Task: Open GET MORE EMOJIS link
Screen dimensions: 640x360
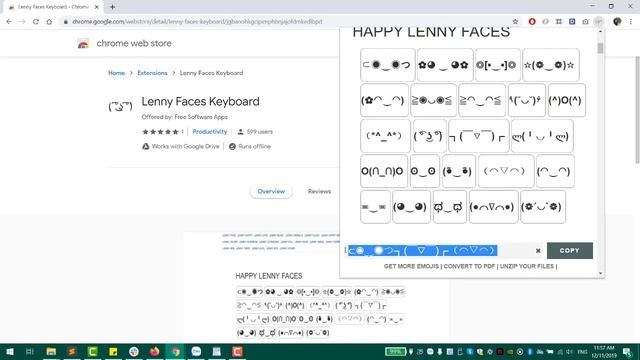Action: click(411, 266)
